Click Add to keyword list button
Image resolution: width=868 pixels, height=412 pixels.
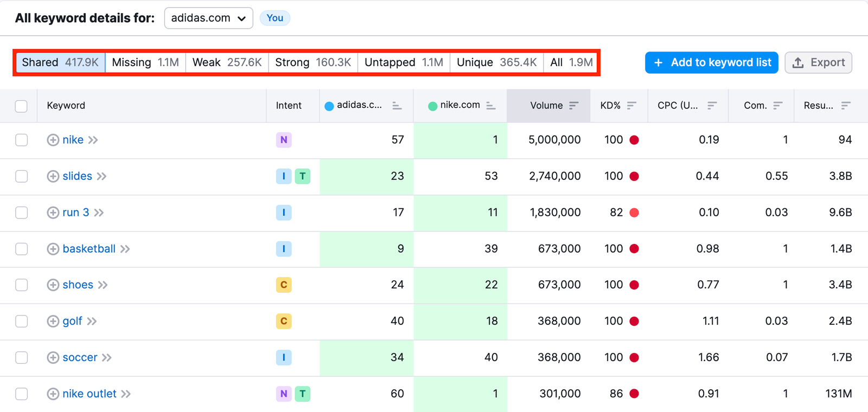(x=712, y=62)
